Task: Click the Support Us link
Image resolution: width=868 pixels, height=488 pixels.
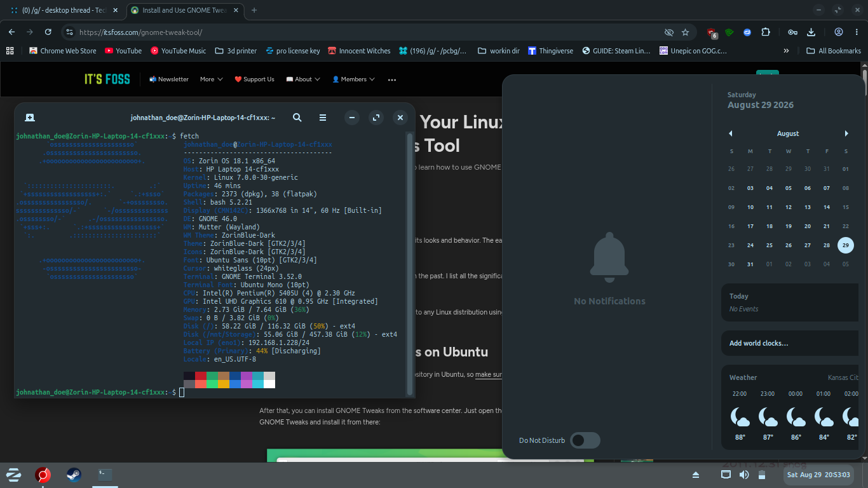Action: point(254,79)
